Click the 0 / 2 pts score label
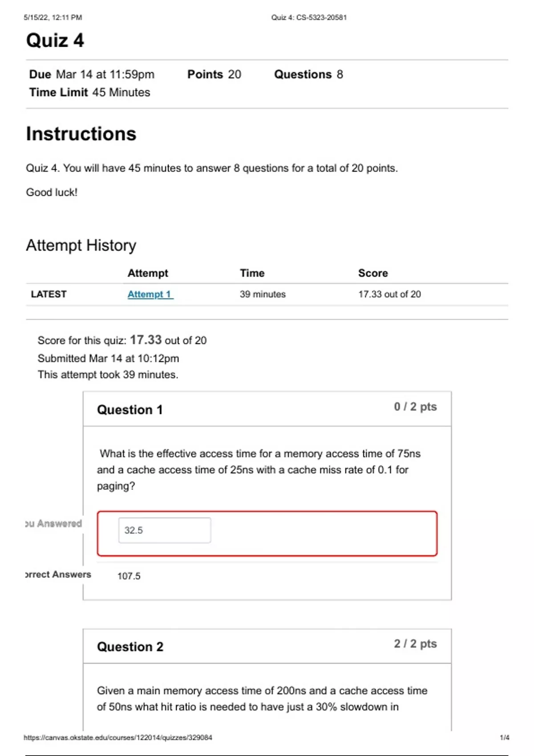Image resolution: width=534 pixels, height=756 pixels. coord(415,407)
